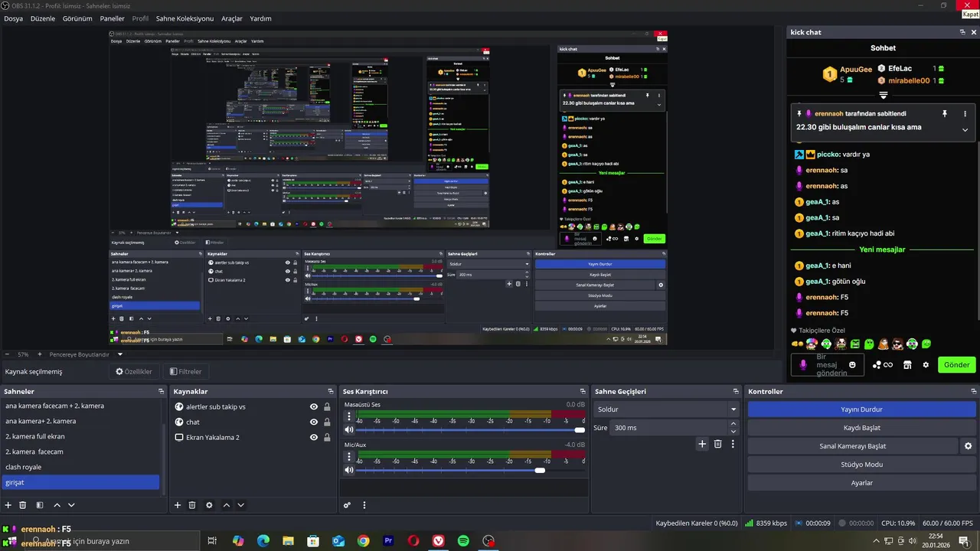Open Spotify from Windows taskbar
The width and height of the screenshot is (980, 551).
coord(463,541)
